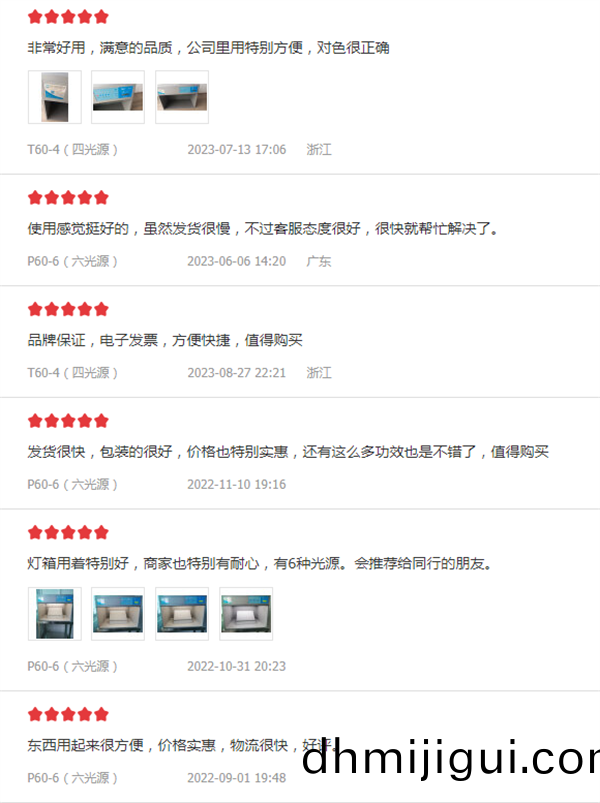Screen dimensions: 600x803
Task: Open second photo in 2023-07-13 review
Action: point(118,97)
